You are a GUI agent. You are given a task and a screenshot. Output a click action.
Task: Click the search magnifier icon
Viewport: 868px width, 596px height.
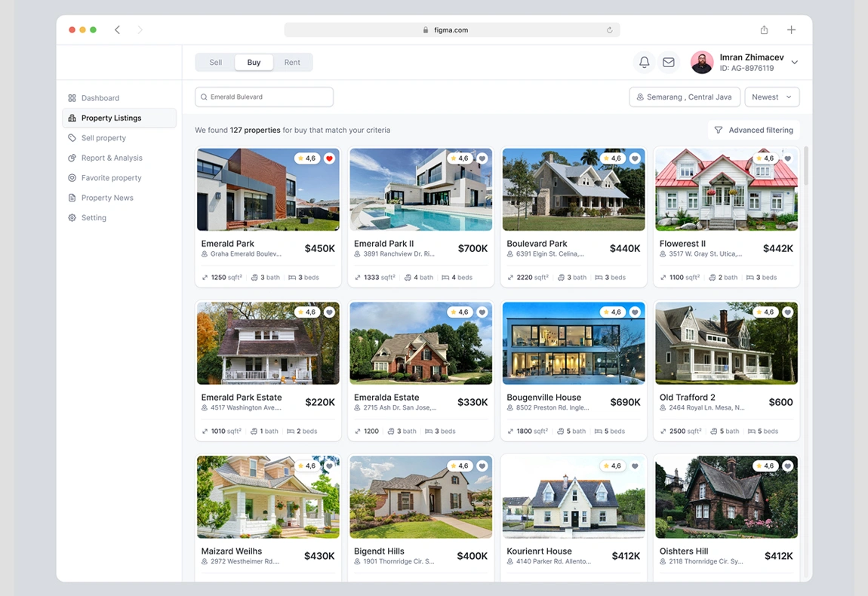(x=204, y=97)
